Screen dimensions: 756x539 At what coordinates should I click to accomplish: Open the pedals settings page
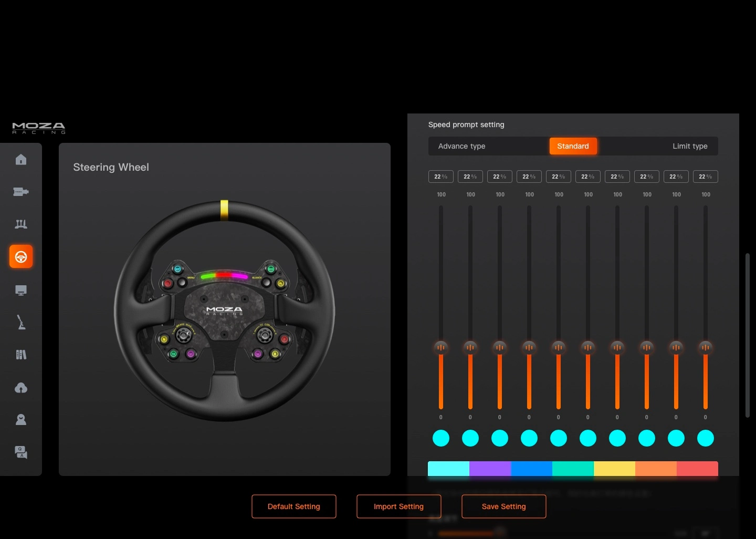point(21,224)
